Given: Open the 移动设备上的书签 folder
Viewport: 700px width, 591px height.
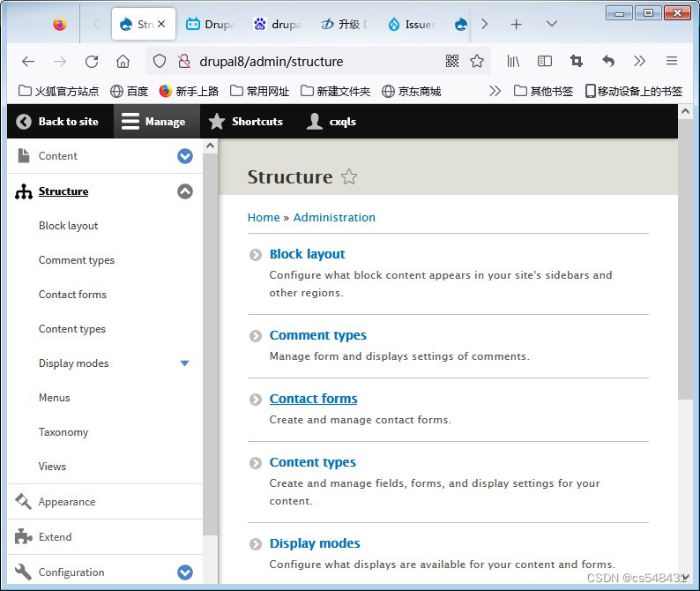Looking at the screenshot, I should pos(634,91).
